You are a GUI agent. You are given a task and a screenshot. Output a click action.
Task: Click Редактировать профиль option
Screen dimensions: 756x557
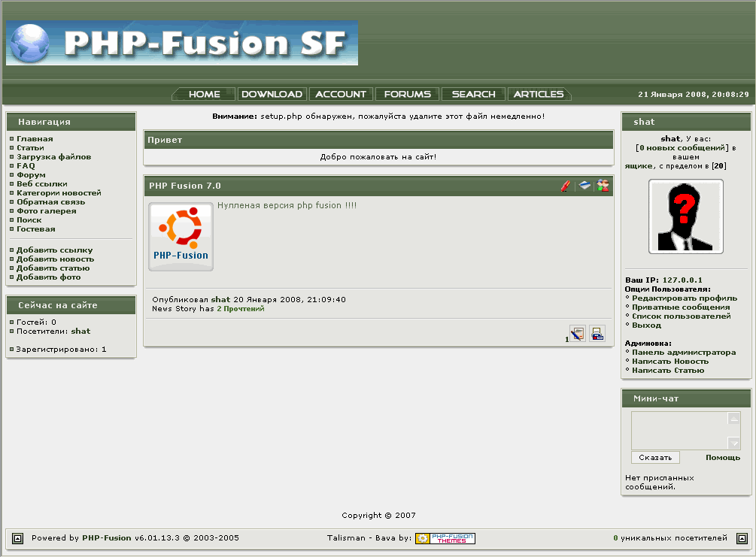(685, 298)
